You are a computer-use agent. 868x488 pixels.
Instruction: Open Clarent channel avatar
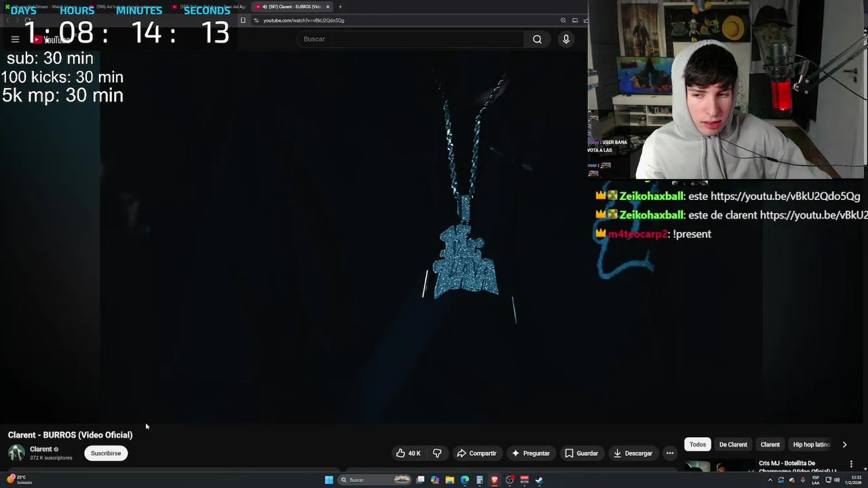[16, 453]
